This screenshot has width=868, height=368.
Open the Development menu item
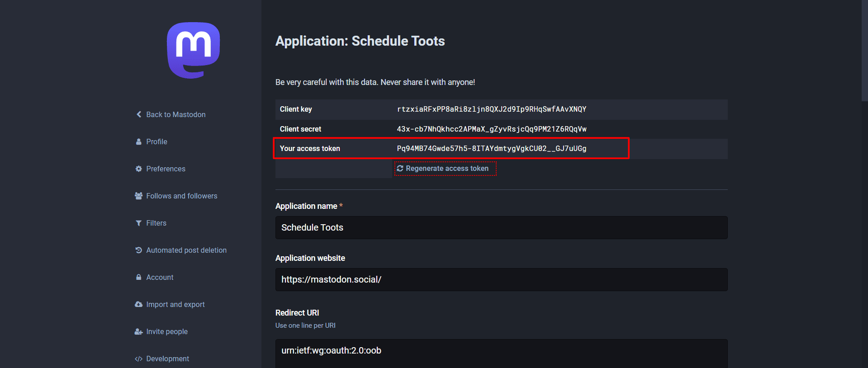point(167,359)
